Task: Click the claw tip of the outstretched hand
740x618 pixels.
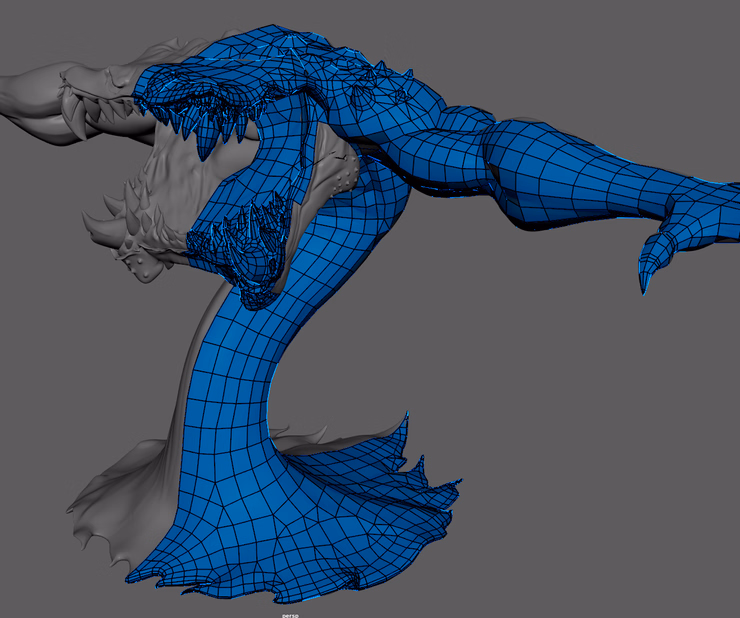Action: pos(643,286)
